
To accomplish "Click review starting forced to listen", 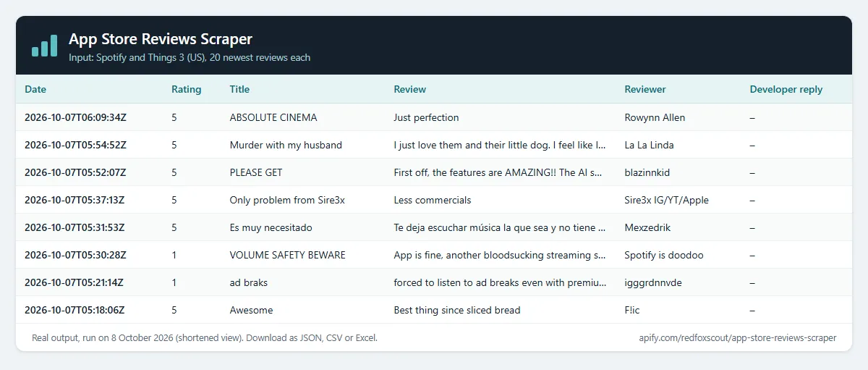I will point(501,282).
